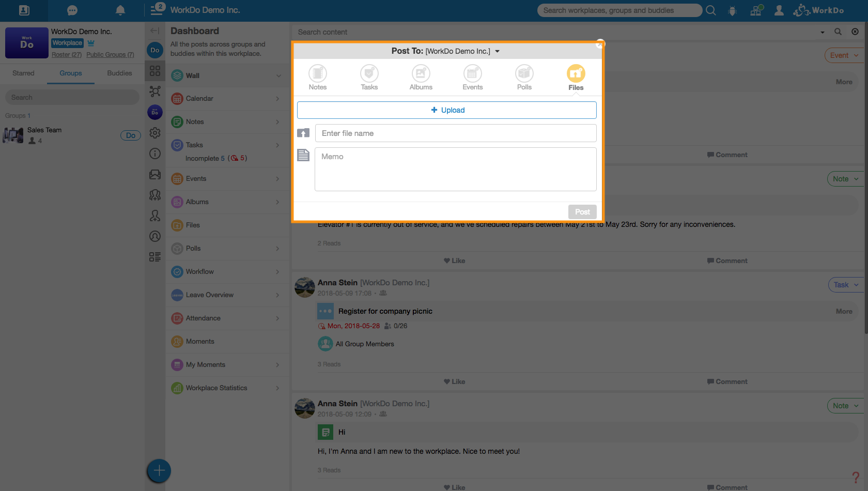Open the settings gear in sidebar
Viewport: 868px width, 491px height.
[x=155, y=133]
